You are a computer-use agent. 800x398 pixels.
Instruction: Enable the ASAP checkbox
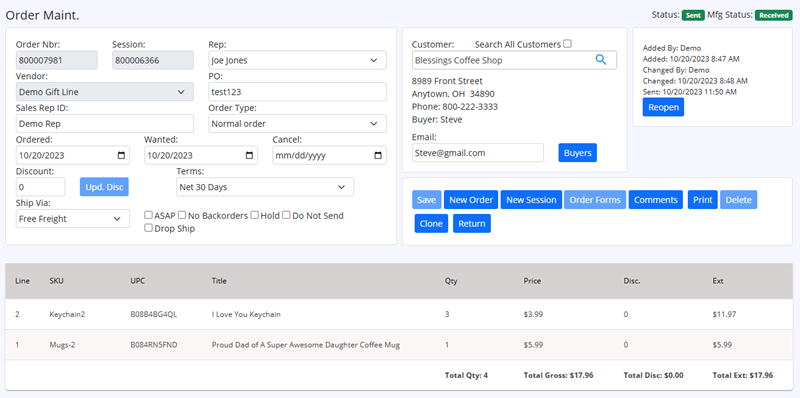pyautogui.click(x=148, y=215)
